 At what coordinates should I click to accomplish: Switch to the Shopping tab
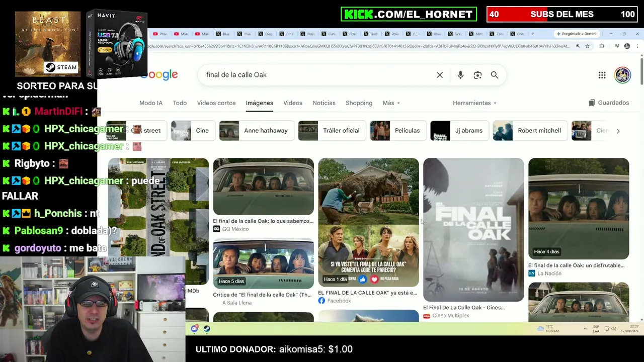[359, 103]
